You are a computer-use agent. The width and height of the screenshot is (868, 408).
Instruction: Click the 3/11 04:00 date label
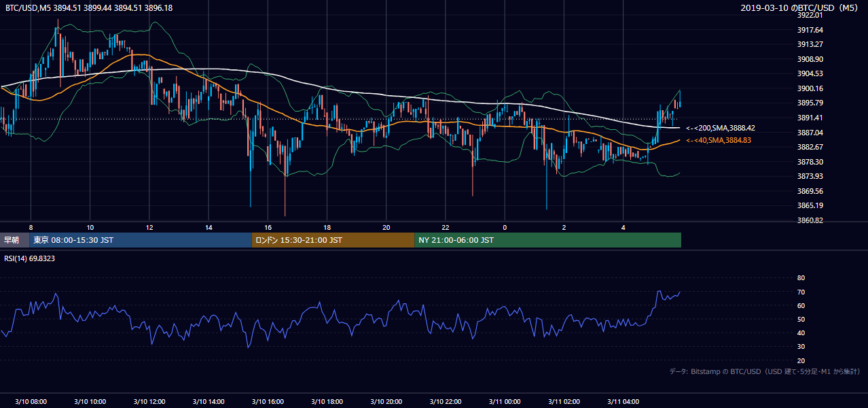[623, 402]
